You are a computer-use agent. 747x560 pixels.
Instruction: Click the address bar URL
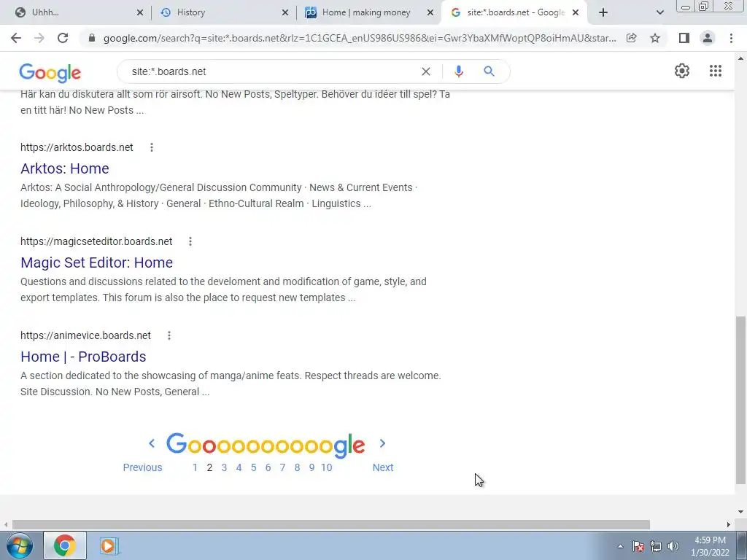[x=360, y=38]
